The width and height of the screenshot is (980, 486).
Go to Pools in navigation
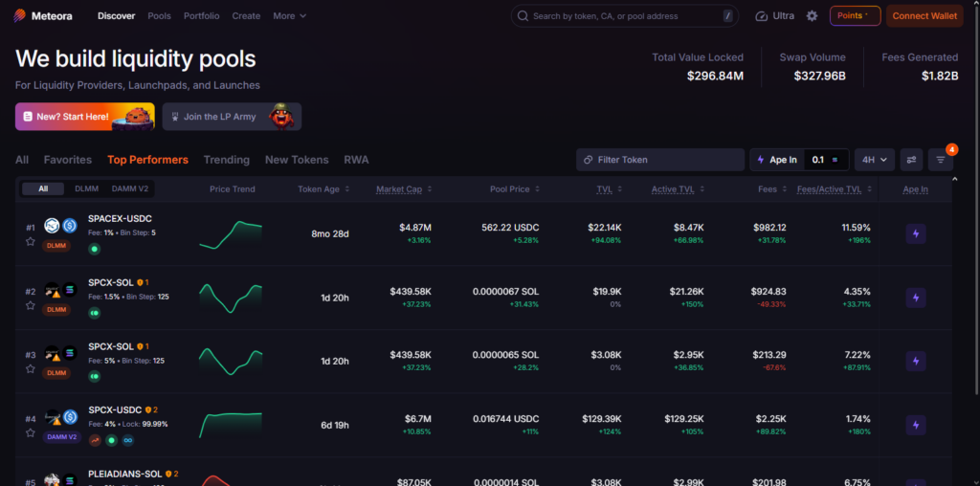pyautogui.click(x=160, y=15)
